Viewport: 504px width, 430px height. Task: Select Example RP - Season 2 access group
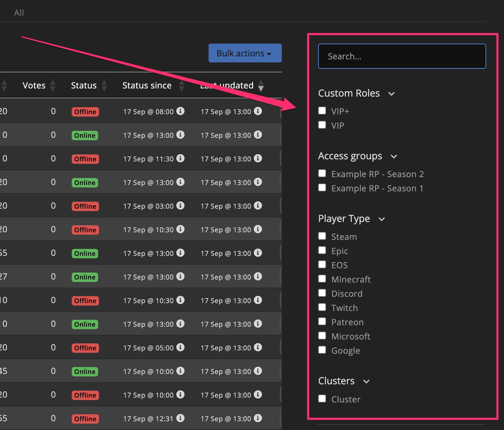322,173
